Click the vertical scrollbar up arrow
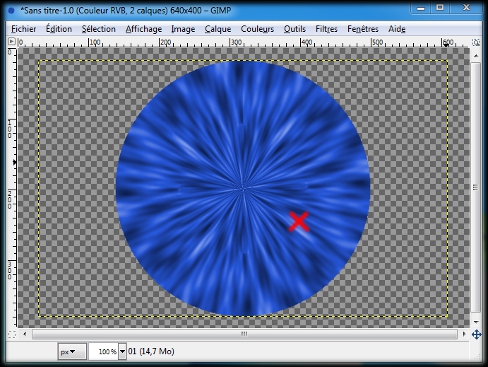The image size is (488, 367). click(x=476, y=56)
